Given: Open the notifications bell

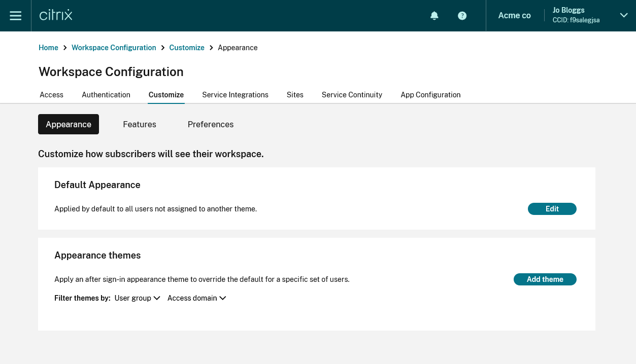Looking at the screenshot, I should (434, 16).
